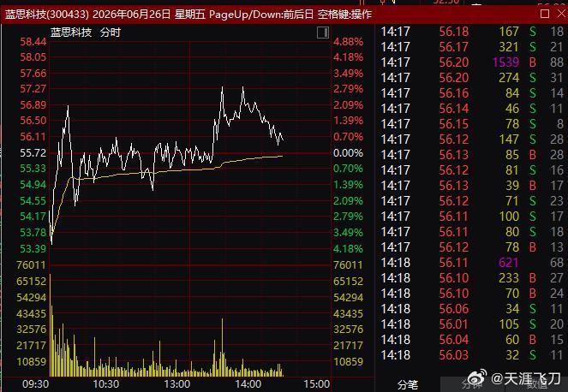This screenshot has width=568, height=392.
Task: Click the 10859 left volume axis label
Action: coord(31,361)
